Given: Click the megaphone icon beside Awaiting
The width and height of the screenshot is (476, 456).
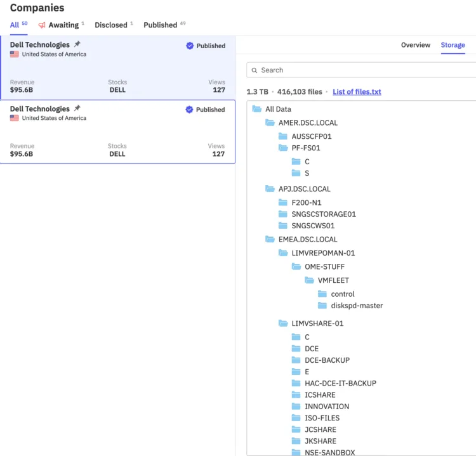Looking at the screenshot, I should (42, 25).
